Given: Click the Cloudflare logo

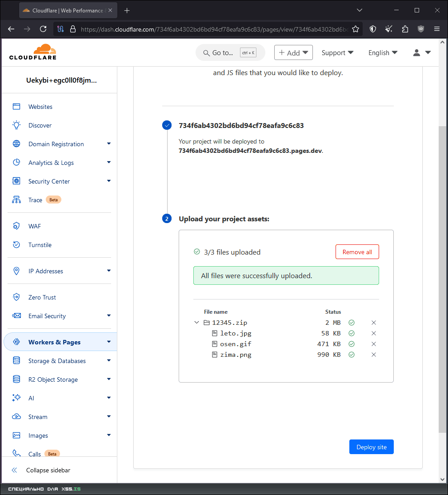Looking at the screenshot, I should point(33,52).
